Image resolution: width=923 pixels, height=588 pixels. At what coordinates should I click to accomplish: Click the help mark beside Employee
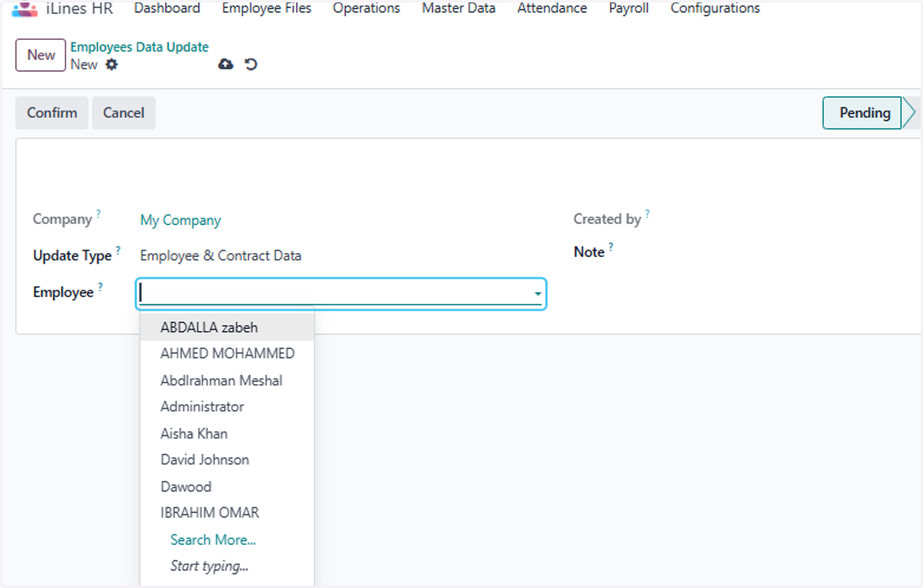pyautogui.click(x=101, y=287)
